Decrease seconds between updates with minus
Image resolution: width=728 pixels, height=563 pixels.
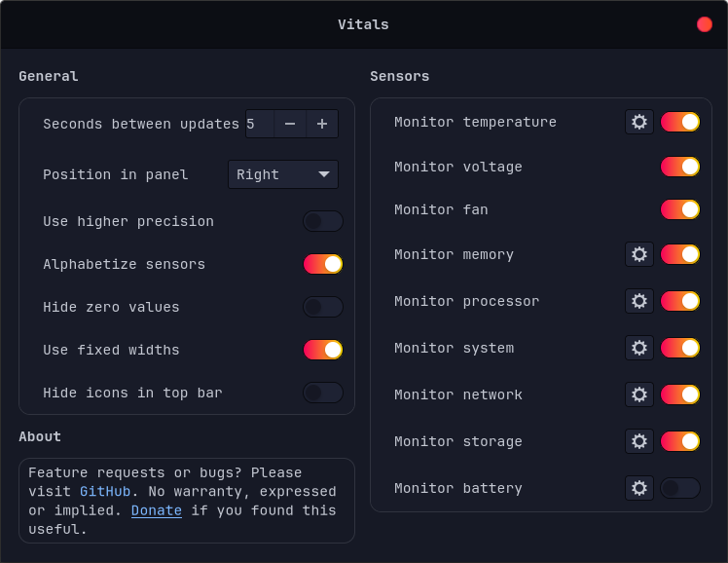point(290,124)
